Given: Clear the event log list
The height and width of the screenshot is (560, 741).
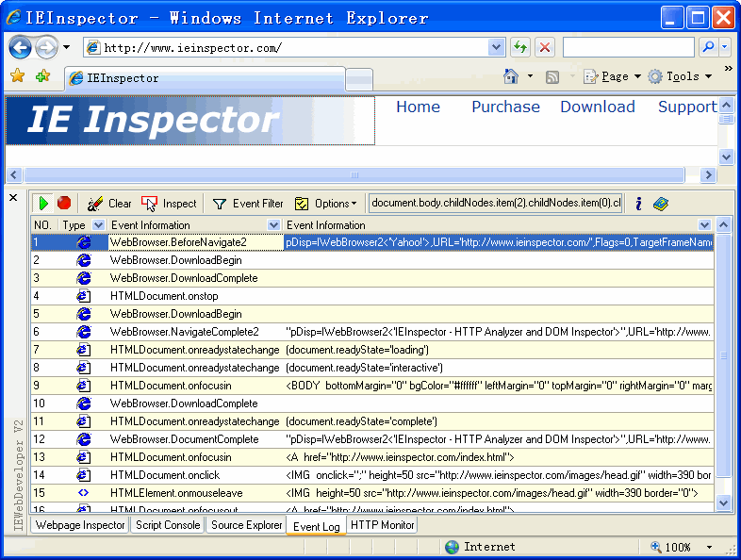Looking at the screenshot, I should pyautogui.click(x=109, y=204).
